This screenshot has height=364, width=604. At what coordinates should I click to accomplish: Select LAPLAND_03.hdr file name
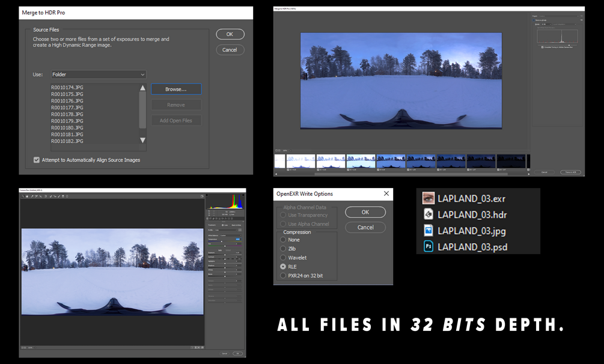472,214
